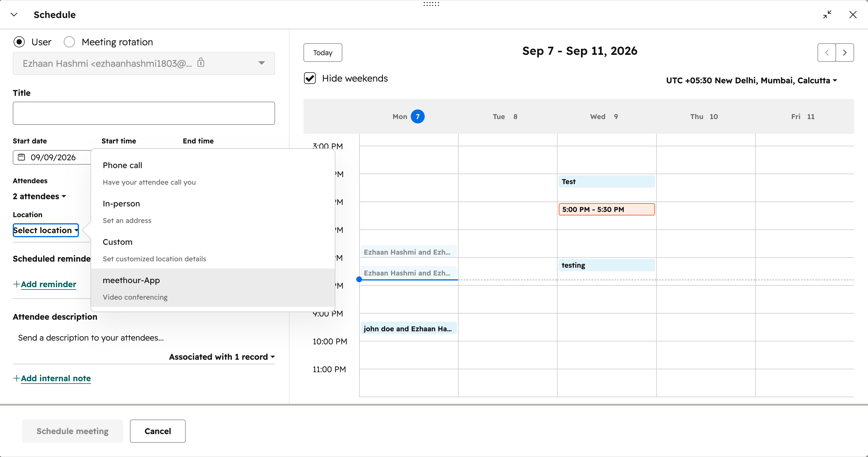This screenshot has width=868, height=457.
Task: Select the Meeting rotation radio button
Action: pyautogui.click(x=69, y=42)
